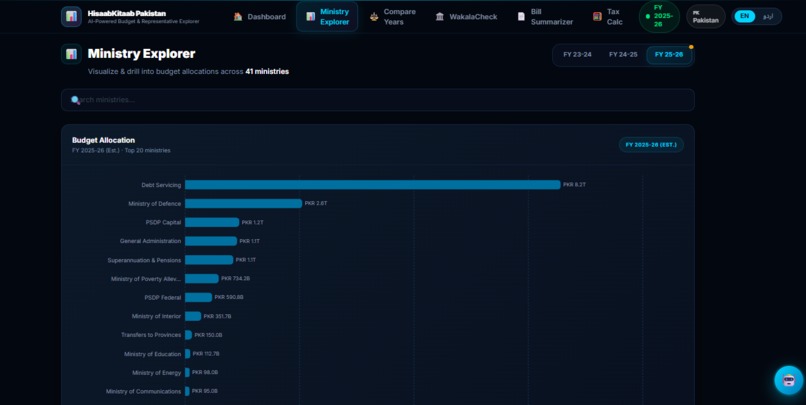The height and width of the screenshot is (405, 806).
Task: Click the Ministry Explorer page heading icon
Action: [71, 54]
